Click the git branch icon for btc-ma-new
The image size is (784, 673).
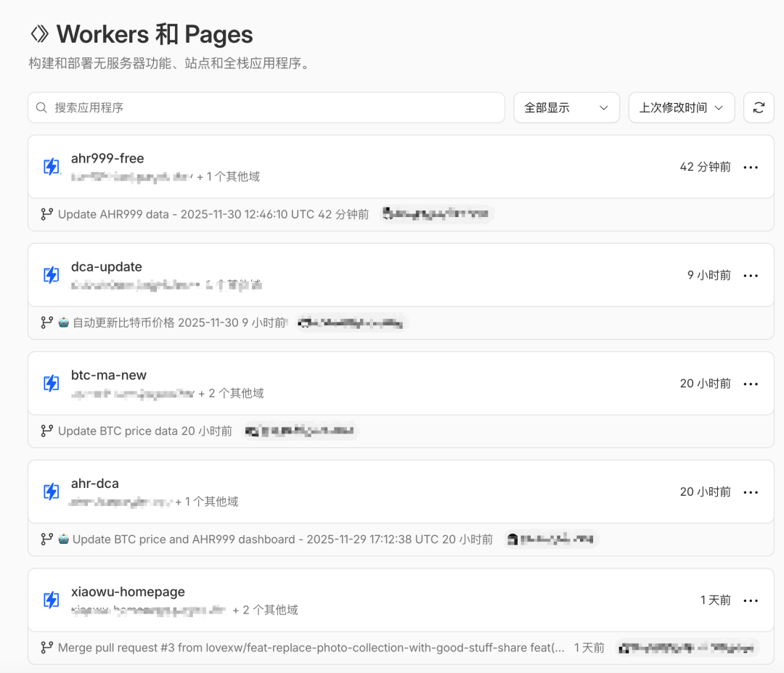[x=47, y=431]
